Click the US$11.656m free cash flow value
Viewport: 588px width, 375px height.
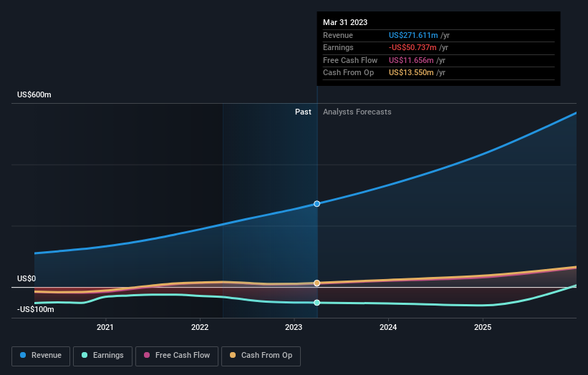pyautogui.click(x=411, y=60)
